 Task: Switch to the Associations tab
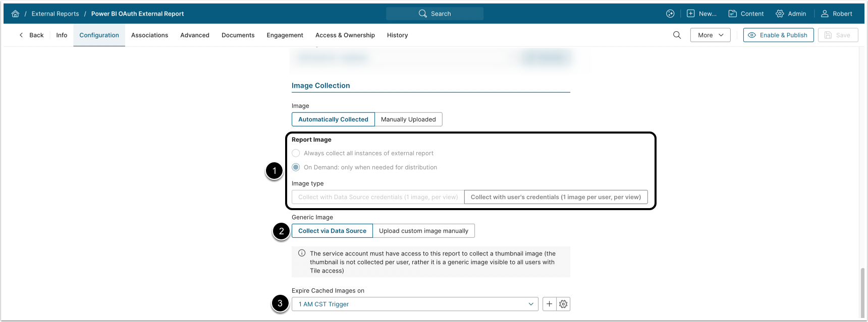pos(149,35)
